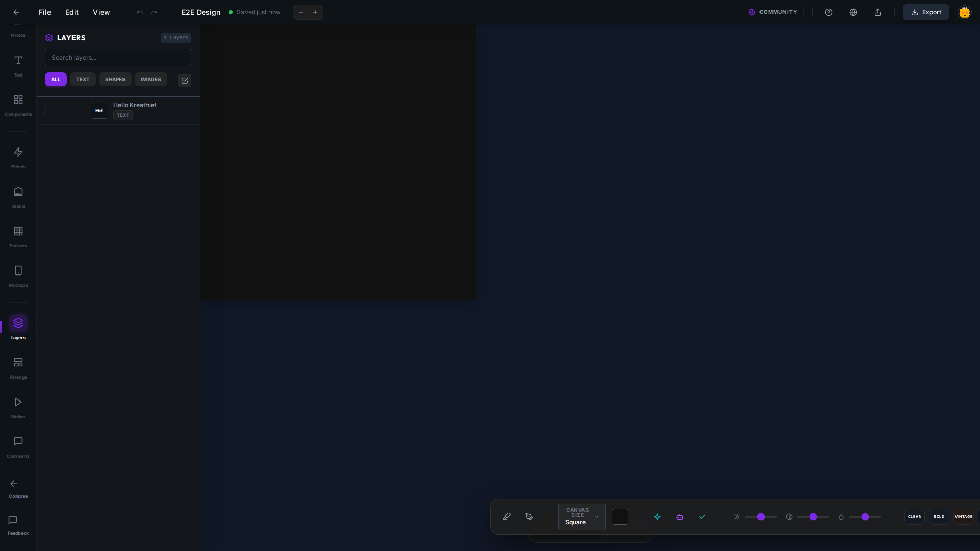Open the Community button
This screenshot has width=980, height=551.
(x=773, y=12)
